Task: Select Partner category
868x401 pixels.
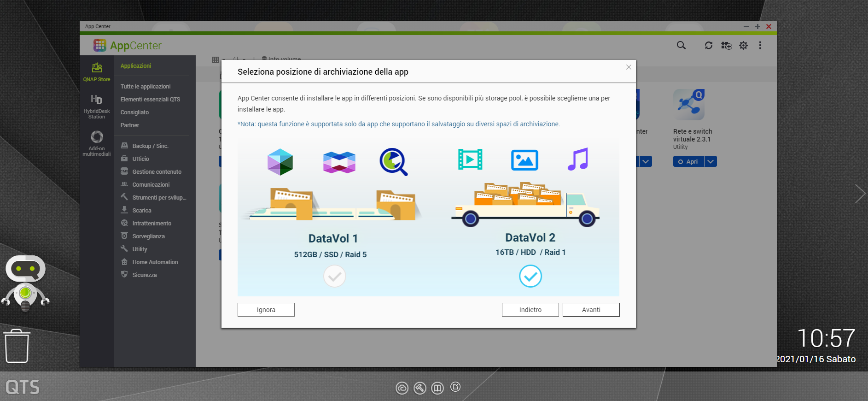Action: pyautogui.click(x=130, y=125)
